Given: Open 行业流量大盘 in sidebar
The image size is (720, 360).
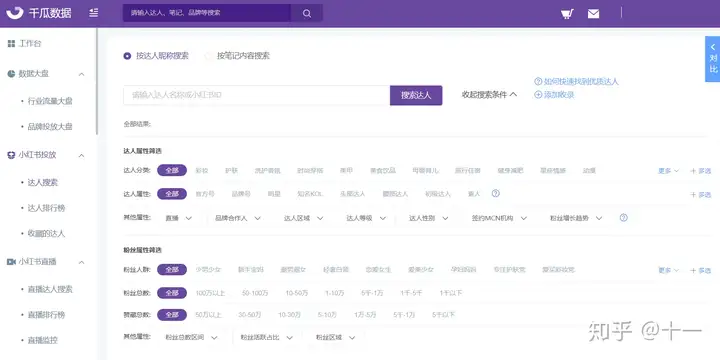Looking at the screenshot, I should tap(50, 101).
